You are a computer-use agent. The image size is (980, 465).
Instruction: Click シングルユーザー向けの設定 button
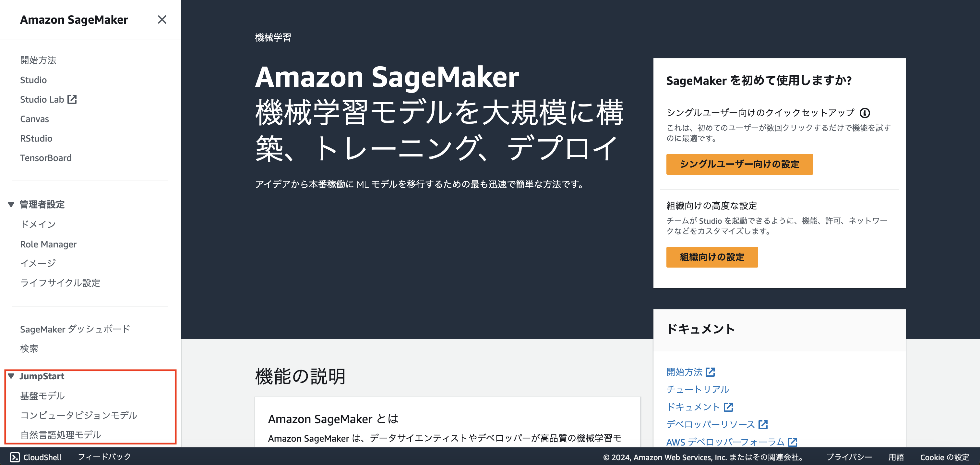[x=739, y=164]
